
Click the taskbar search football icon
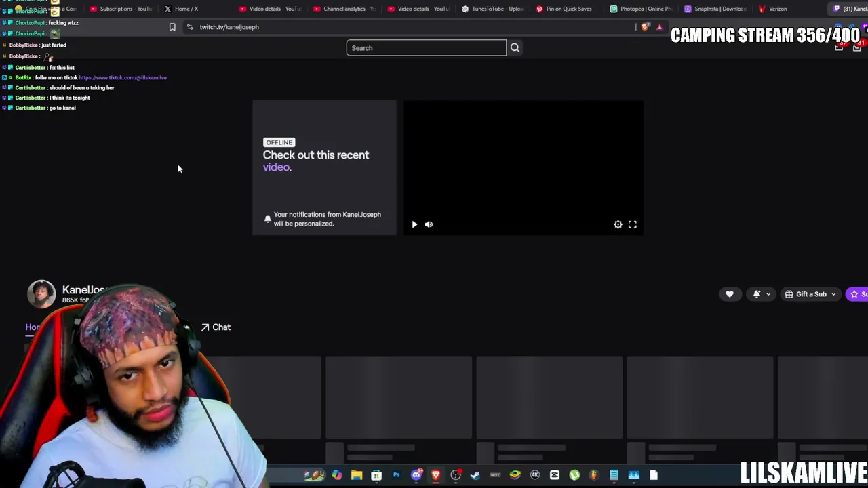tap(315, 475)
